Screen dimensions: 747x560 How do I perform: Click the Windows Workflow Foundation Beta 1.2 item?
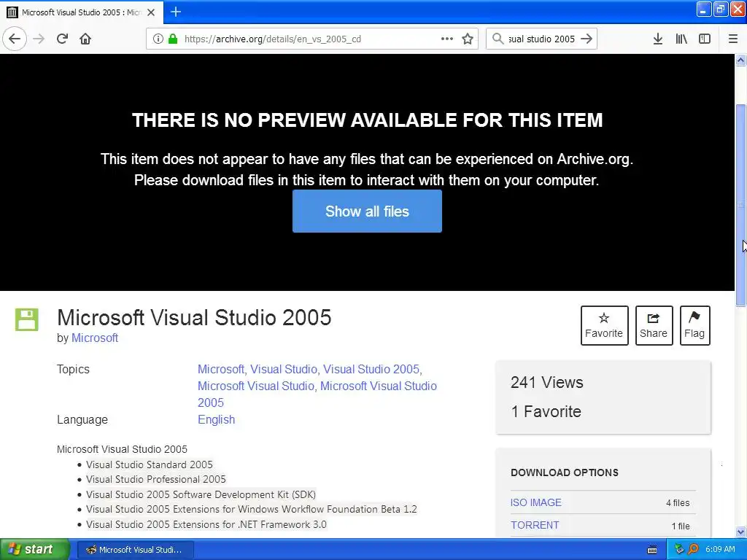coord(251,509)
